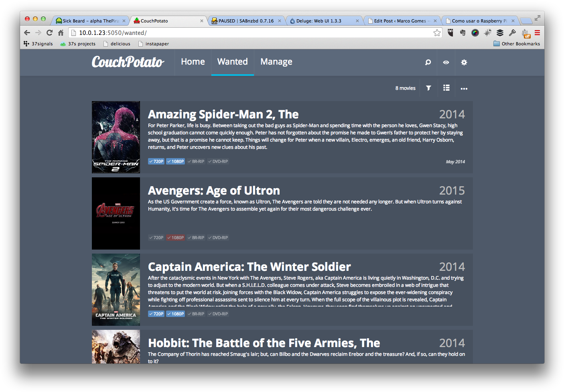Toggle BR-RIP quality for Captain America

pos(196,314)
